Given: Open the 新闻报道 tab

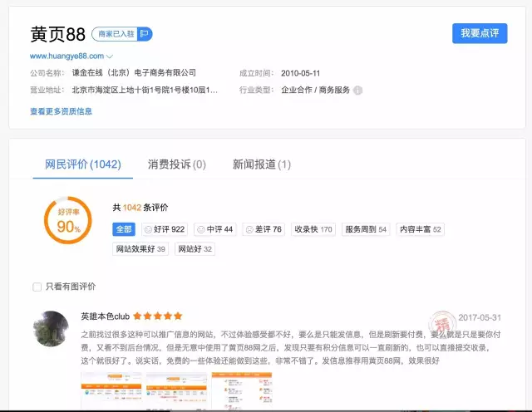Looking at the screenshot, I should click(x=261, y=164).
